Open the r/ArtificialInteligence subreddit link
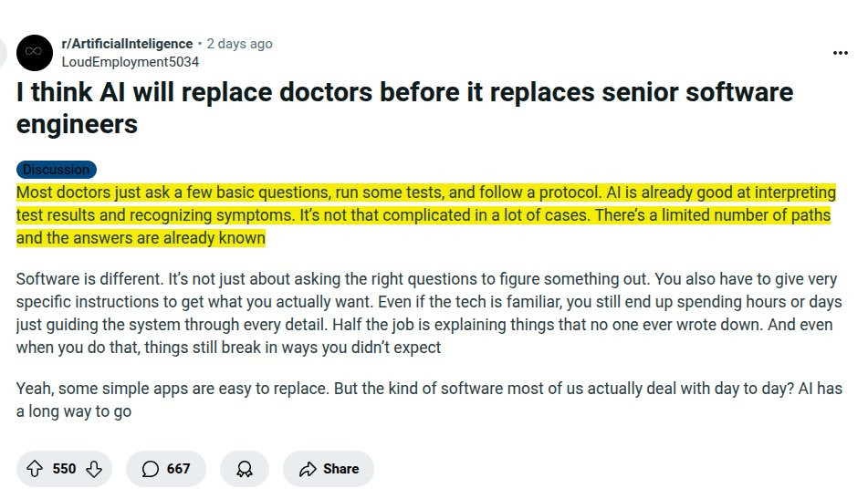 click(x=127, y=44)
